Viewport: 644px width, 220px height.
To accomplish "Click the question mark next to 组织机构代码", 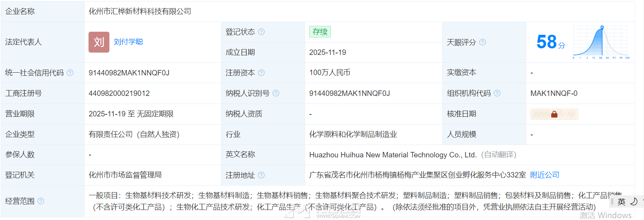I will (497, 93).
